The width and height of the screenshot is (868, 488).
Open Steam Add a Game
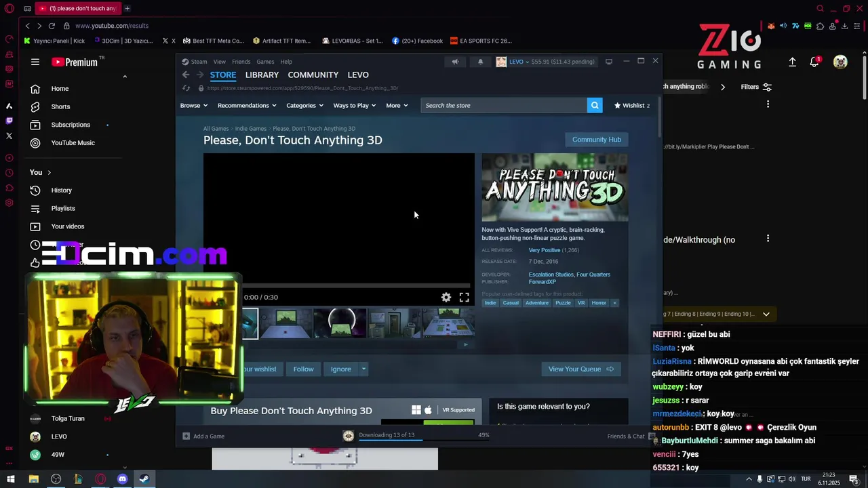click(203, 436)
